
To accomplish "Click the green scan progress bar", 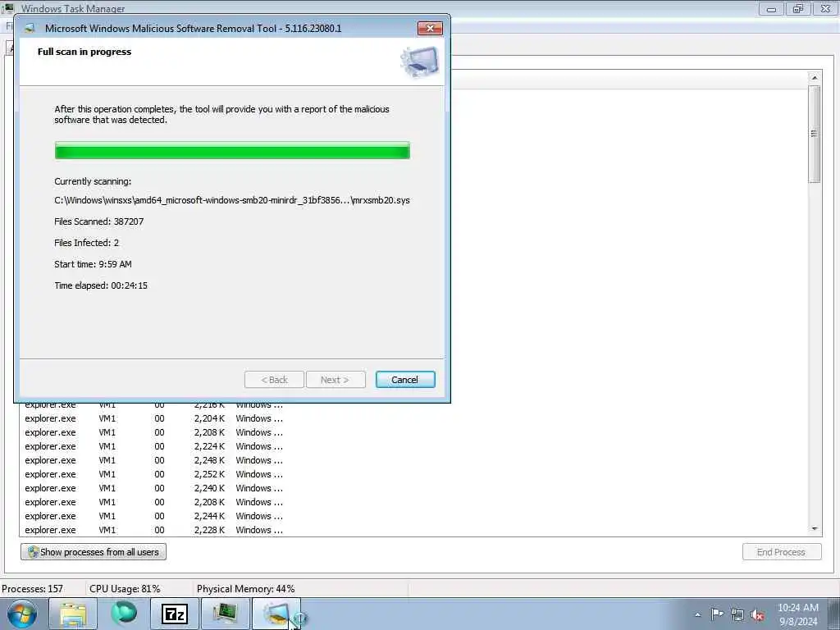I will pyautogui.click(x=232, y=151).
